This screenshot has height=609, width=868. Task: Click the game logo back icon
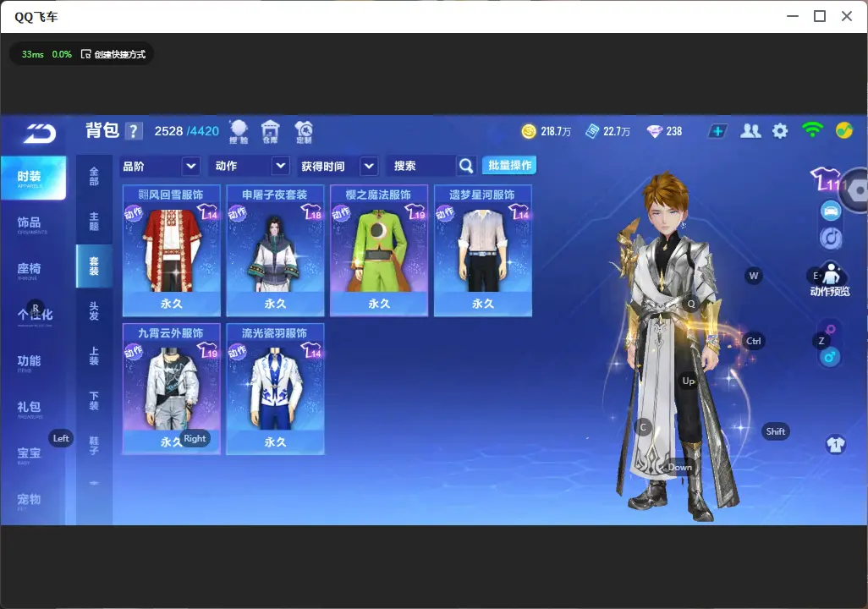coord(40,133)
